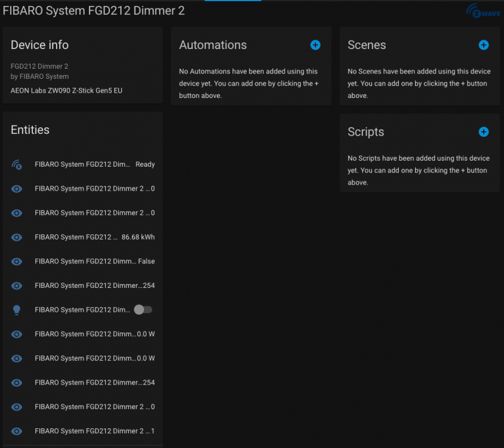Image resolution: width=504 pixels, height=448 pixels.
Task: Click eye icon beside the False entity
Action: (17, 261)
